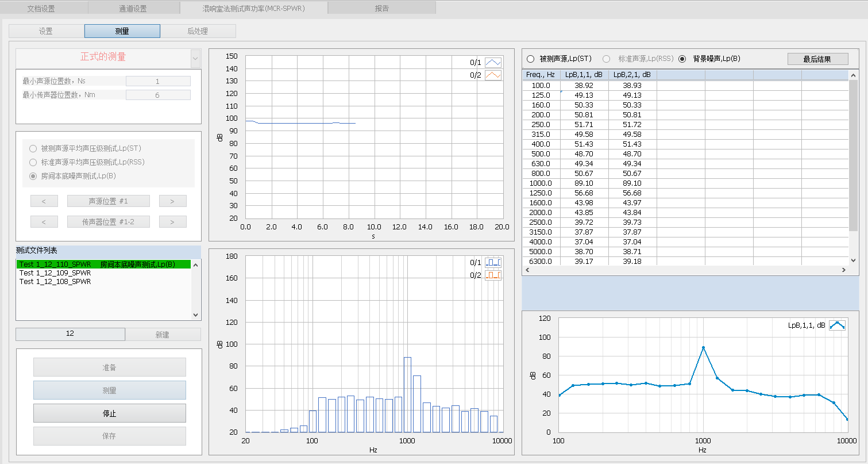868x464 pixels.
Task: Go to next sound source position
Action: (172, 201)
